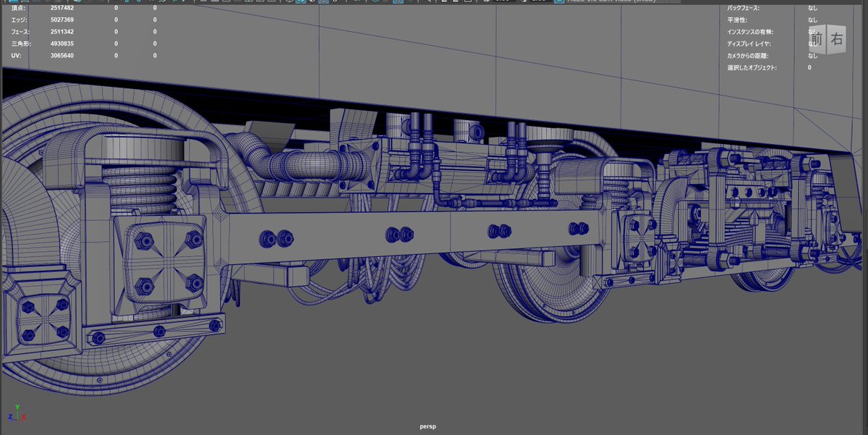
Task: Click the ディスプレイ レイヤ: HUD label
Action: tap(749, 43)
